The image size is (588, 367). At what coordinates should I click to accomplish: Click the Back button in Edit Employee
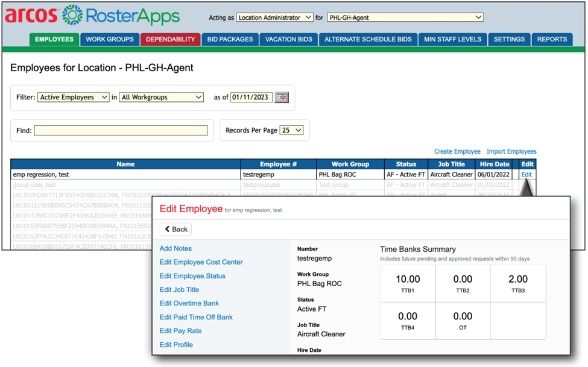[175, 229]
